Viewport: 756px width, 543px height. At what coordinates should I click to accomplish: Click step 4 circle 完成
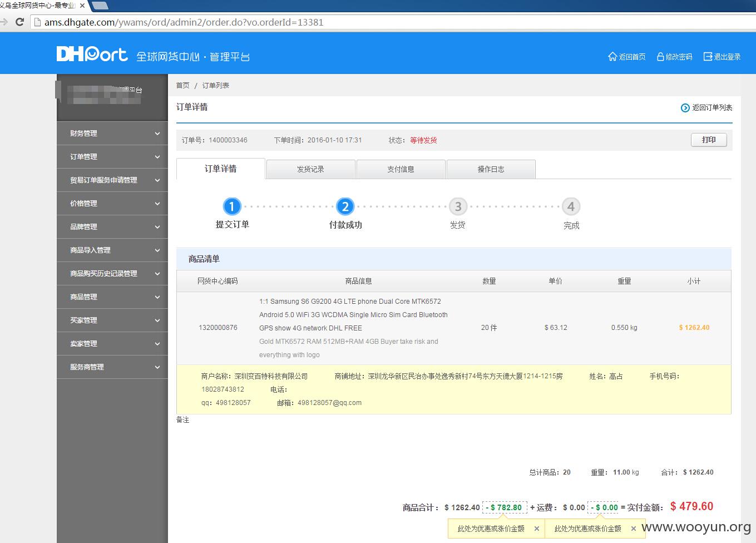(571, 206)
